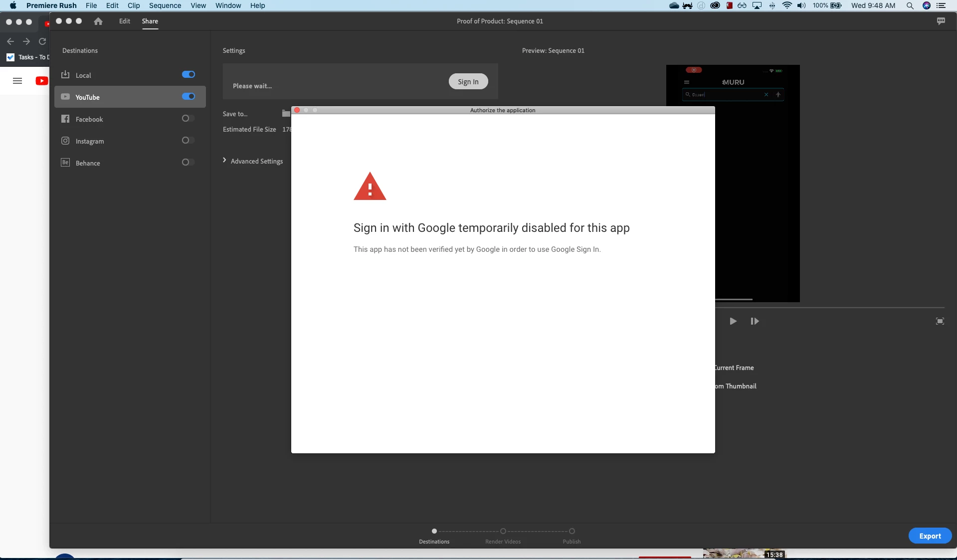Go to Premiere Rush home screen

[x=98, y=21]
